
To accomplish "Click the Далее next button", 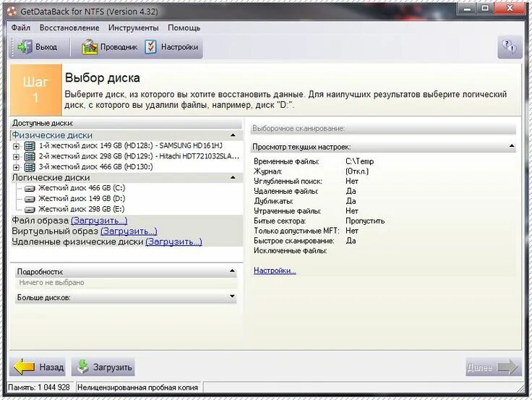I will tap(494, 367).
